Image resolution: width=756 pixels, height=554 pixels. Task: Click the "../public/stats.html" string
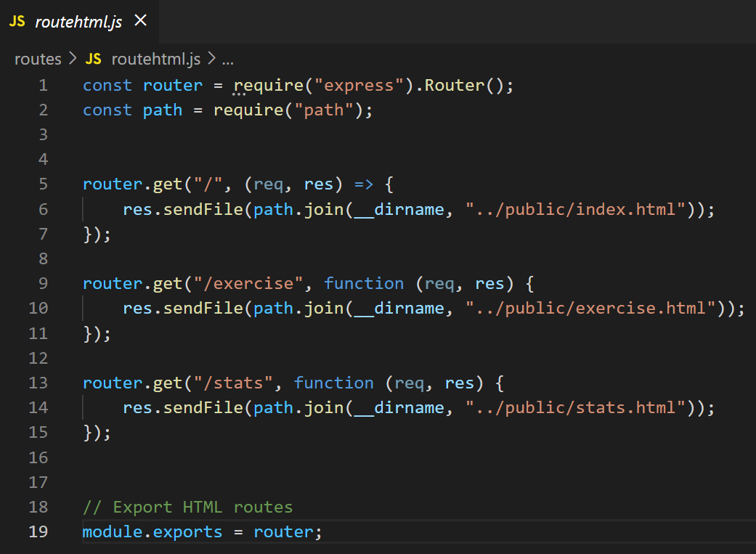(575, 408)
